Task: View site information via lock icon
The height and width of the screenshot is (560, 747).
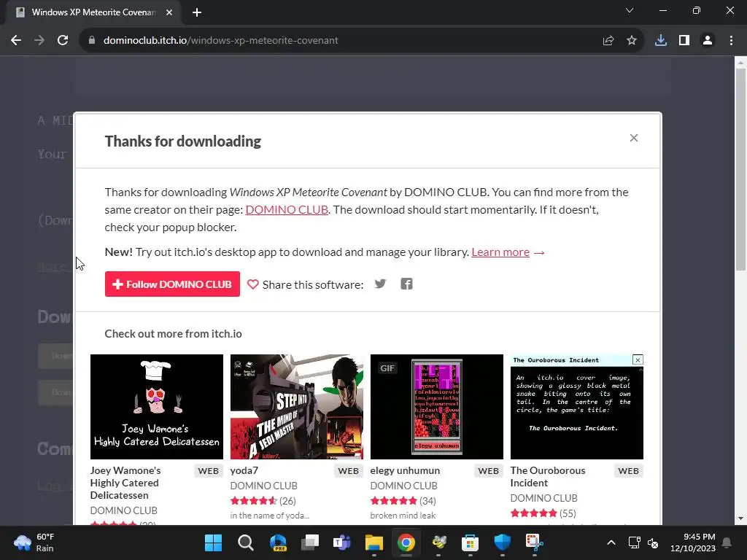Action: click(92, 41)
